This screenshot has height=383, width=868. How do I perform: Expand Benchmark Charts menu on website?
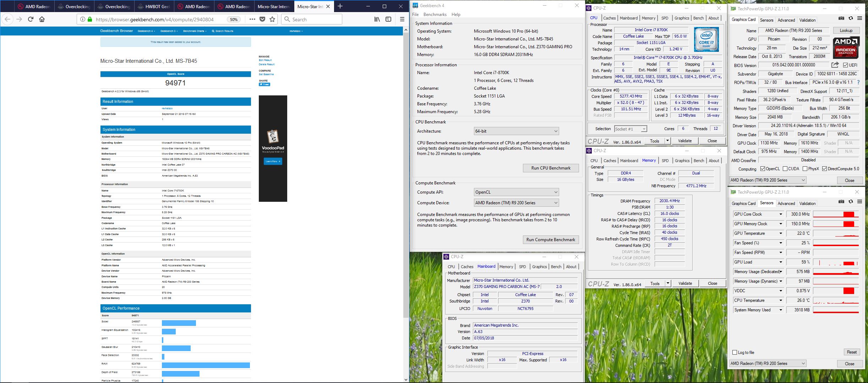coord(195,31)
